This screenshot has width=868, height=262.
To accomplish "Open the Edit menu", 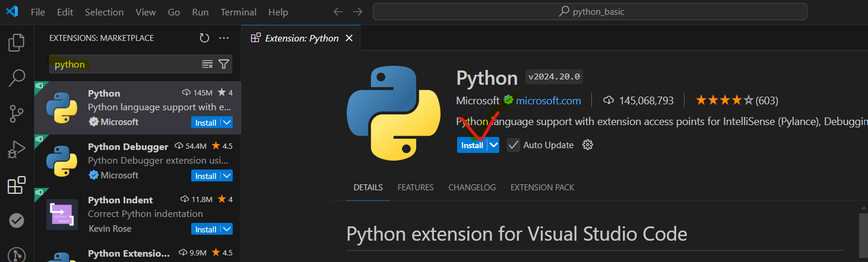I will pos(65,12).
